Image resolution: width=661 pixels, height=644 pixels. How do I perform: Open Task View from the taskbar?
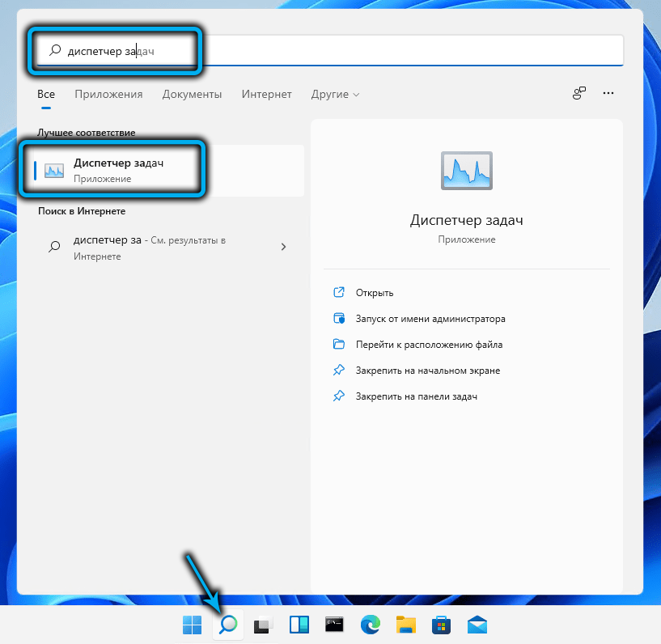[262, 625]
